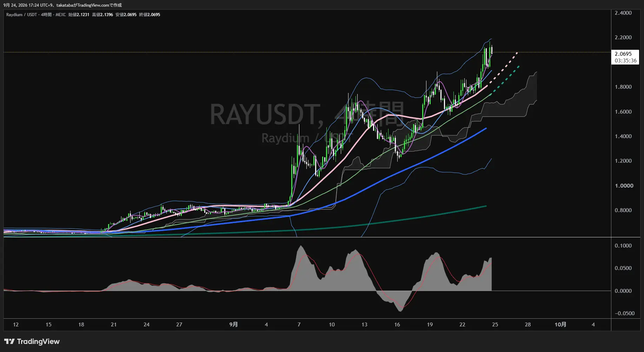
Task: Click the date label '21' on time axis
Action: tap(114, 325)
